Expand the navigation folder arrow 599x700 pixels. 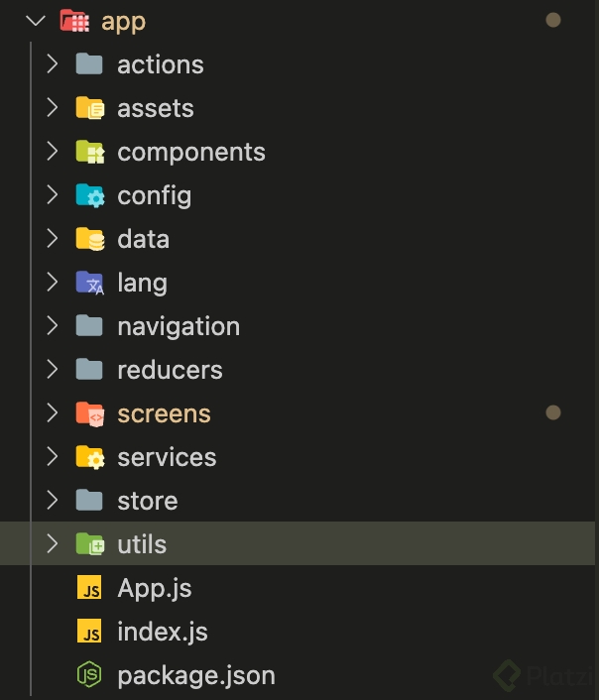pyautogui.click(x=54, y=326)
